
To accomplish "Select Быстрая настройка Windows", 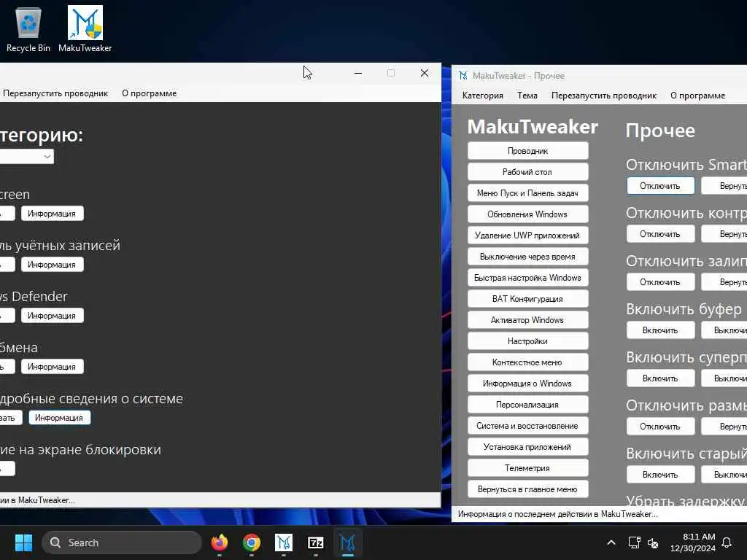I will tap(528, 278).
